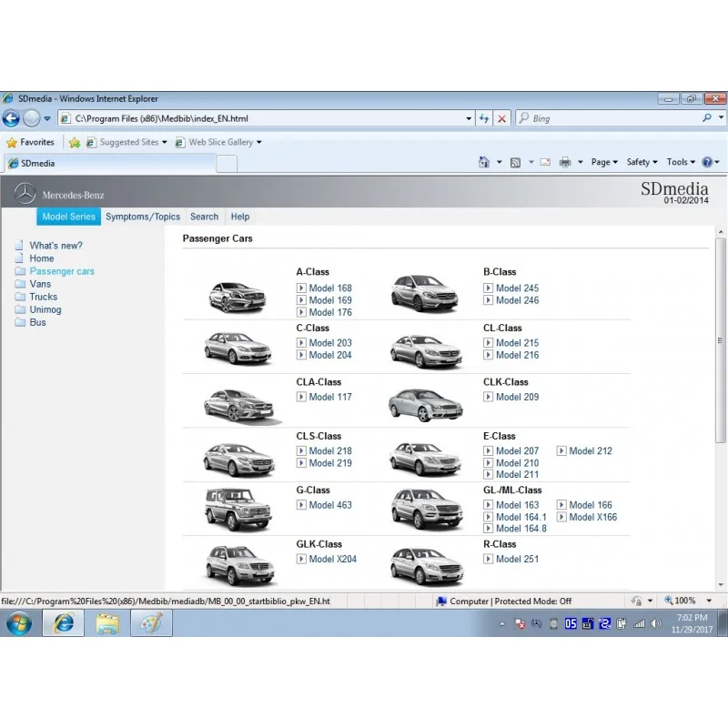Image resolution: width=728 pixels, height=728 pixels.
Task: Click the SDmedia browser tab
Action: point(109,164)
